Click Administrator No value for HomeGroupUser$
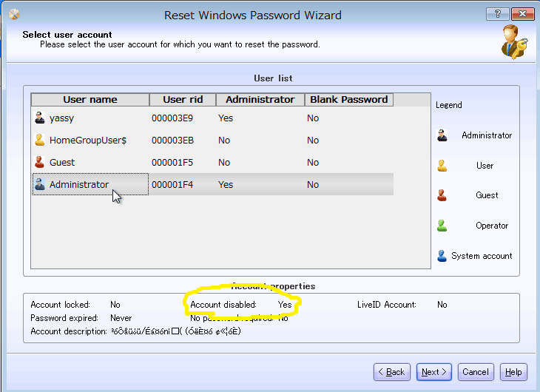Screen dimensions: 540x392 click(x=224, y=141)
